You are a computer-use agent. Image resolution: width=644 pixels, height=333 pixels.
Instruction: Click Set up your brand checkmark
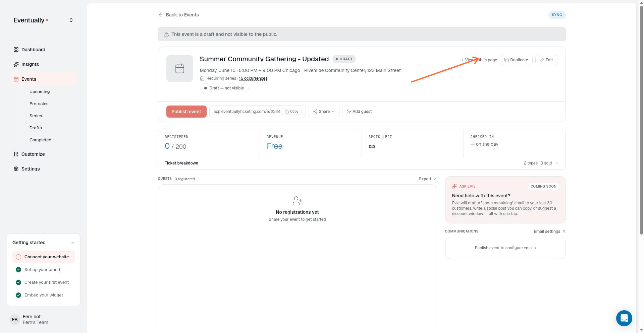[x=18, y=270]
